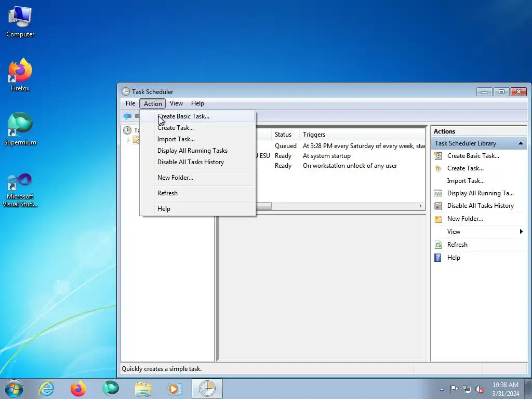The height and width of the screenshot is (399, 532).
Task: Select Disable All Tasks History menu entry
Action: point(197,162)
